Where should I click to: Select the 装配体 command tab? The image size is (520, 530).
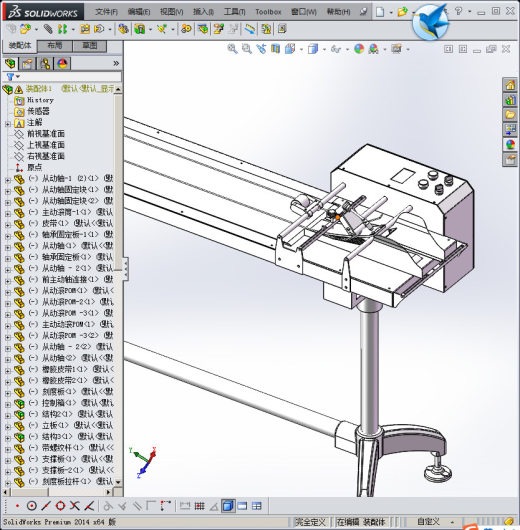20,45
